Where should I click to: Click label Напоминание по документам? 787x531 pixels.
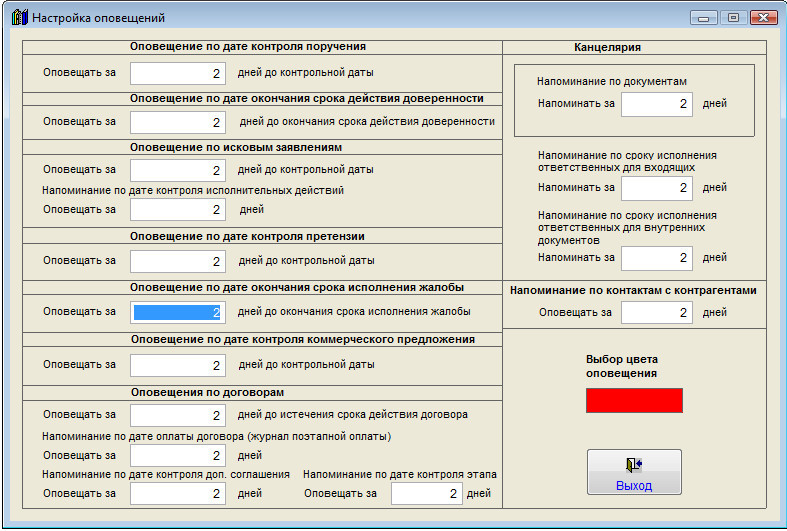click(612, 81)
